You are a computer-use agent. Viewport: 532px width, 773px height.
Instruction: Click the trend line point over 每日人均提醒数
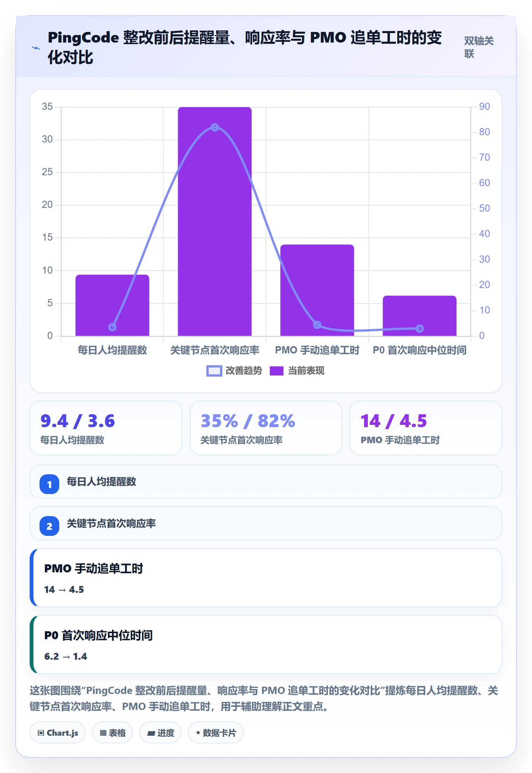pos(112,327)
